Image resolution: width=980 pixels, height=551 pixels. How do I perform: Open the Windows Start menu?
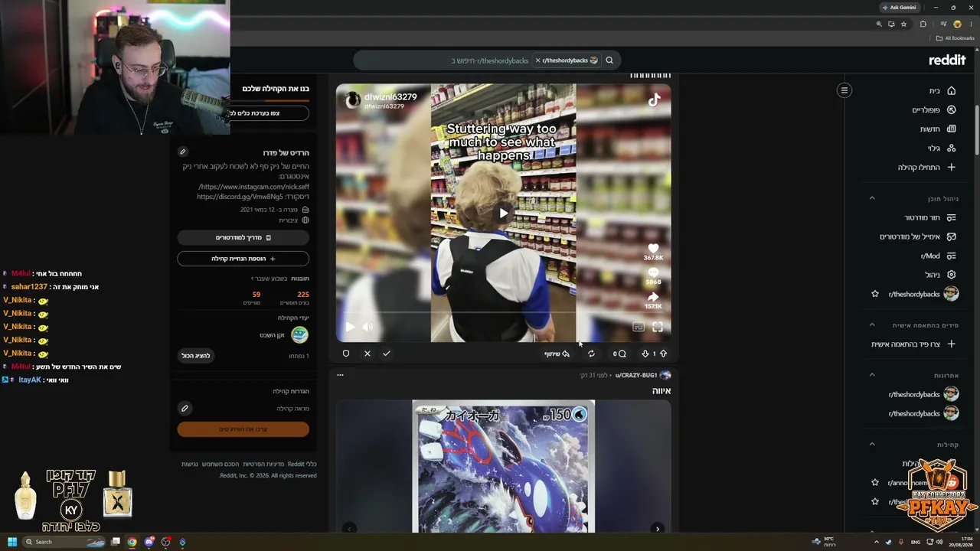pos(12,542)
